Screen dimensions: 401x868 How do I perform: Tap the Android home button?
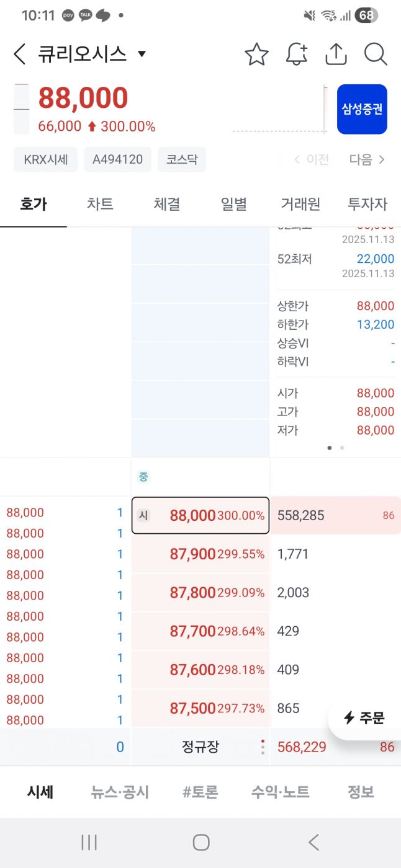click(200, 842)
